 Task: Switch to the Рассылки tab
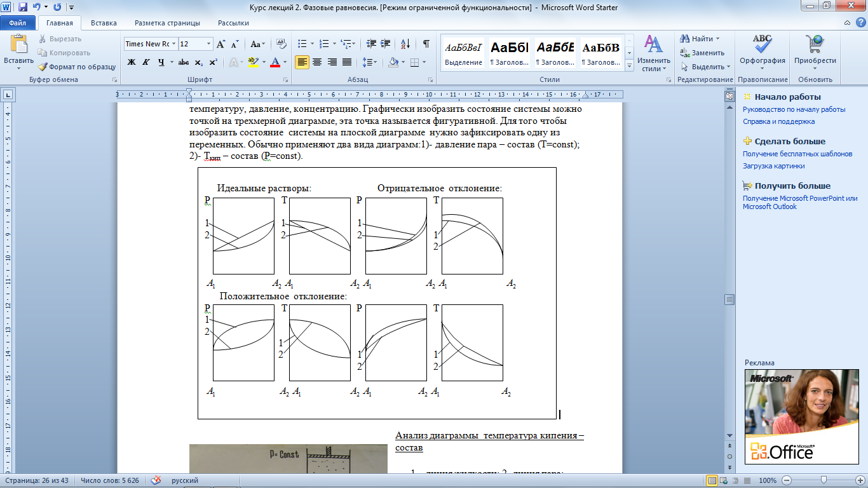[233, 23]
